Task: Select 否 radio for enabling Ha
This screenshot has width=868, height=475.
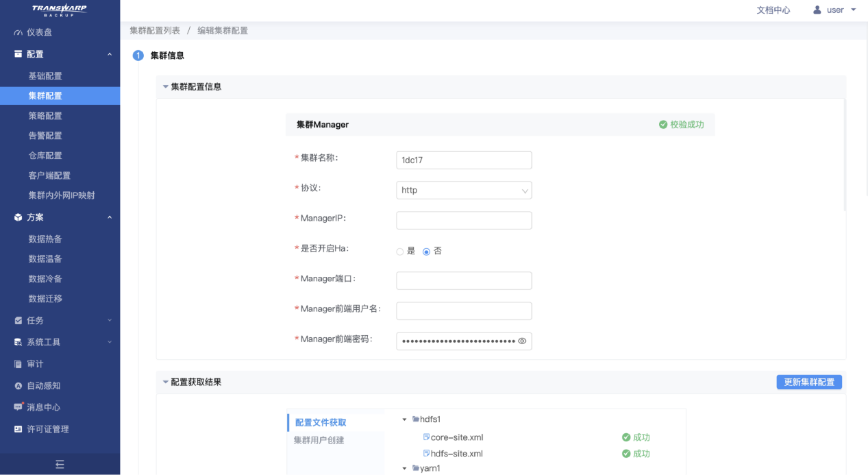Action: [426, 252]
